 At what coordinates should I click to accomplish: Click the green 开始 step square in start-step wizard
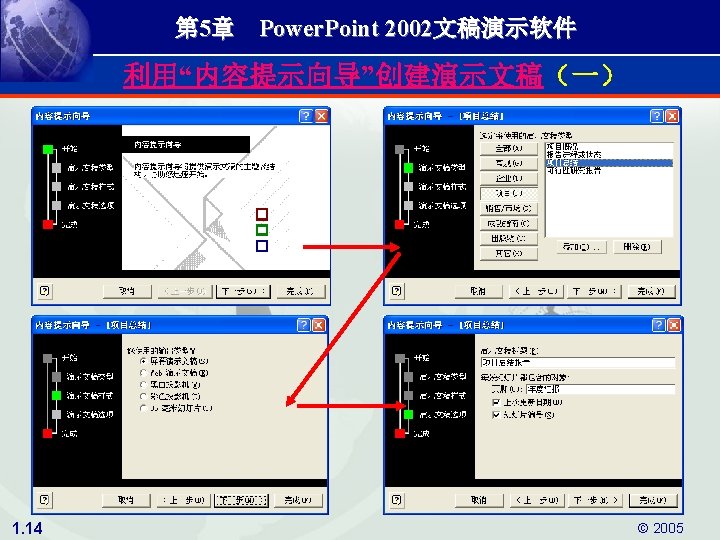click(48, 149)
